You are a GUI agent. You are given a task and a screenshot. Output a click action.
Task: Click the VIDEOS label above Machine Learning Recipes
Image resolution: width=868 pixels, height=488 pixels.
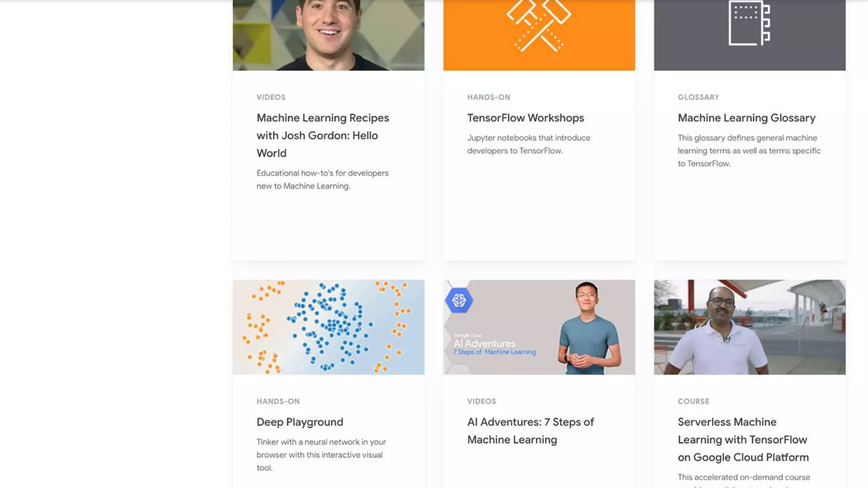click(x=271, y=97)
